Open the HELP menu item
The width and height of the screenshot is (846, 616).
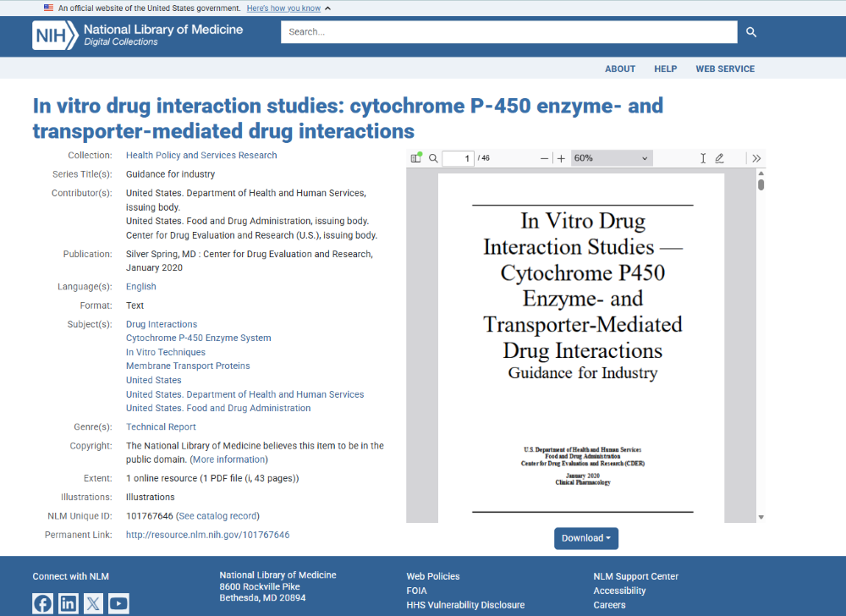[x=665, y=69]
